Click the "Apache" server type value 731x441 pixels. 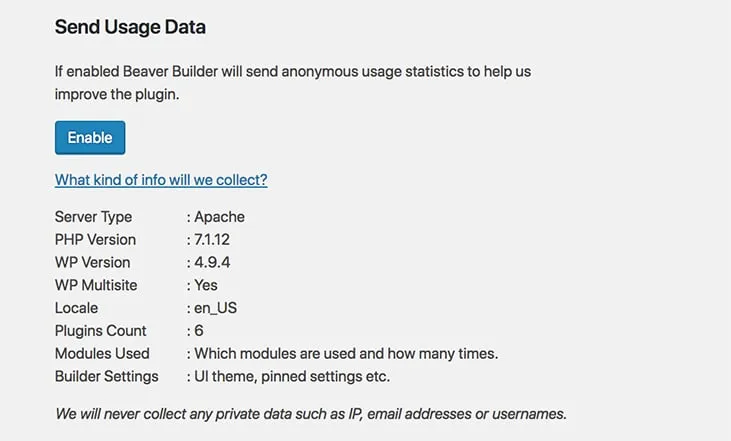click(x=219, y=217)
